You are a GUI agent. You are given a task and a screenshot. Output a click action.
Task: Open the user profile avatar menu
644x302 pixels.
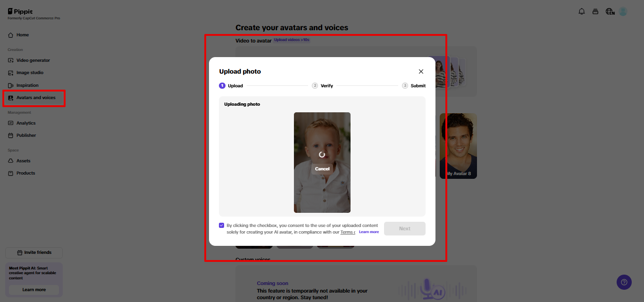point(623,11)
